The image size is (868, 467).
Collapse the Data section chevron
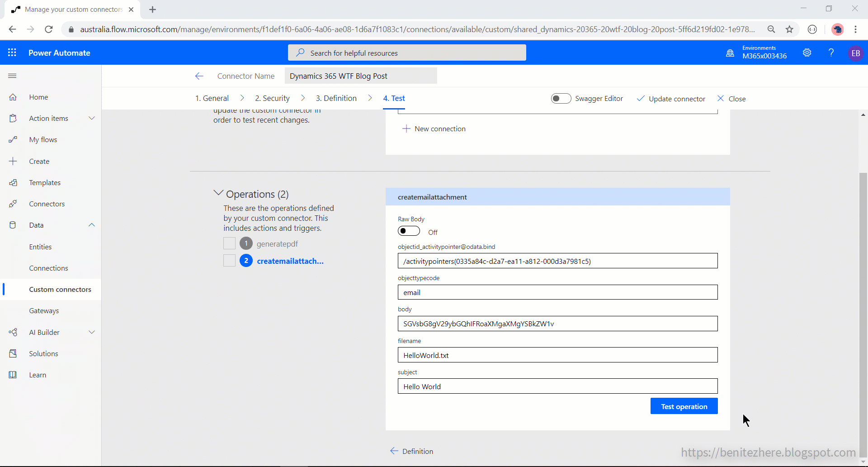pos(92,225)
